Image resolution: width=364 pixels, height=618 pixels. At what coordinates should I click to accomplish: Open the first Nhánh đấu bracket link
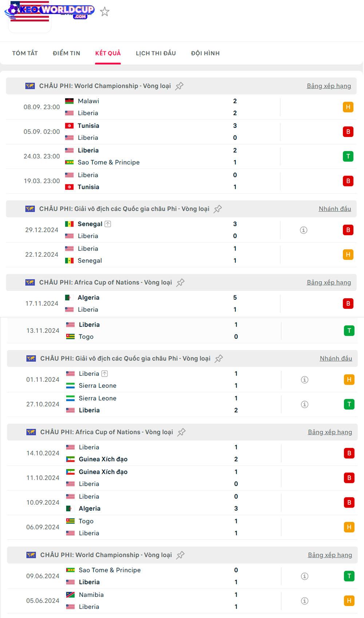pos(335,209)
